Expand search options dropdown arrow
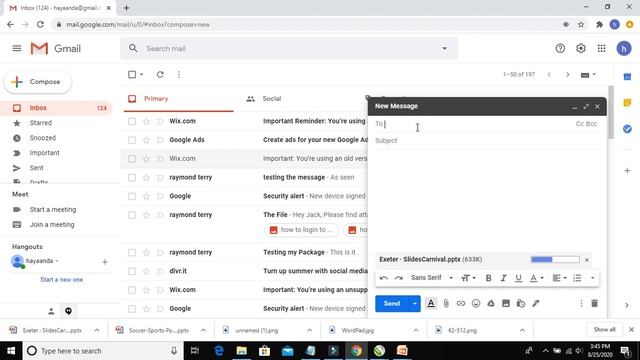 coord(444,49)
